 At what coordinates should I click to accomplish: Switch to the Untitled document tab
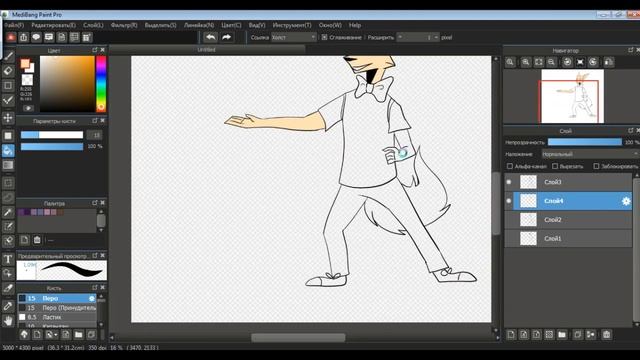tap(207, 49)
